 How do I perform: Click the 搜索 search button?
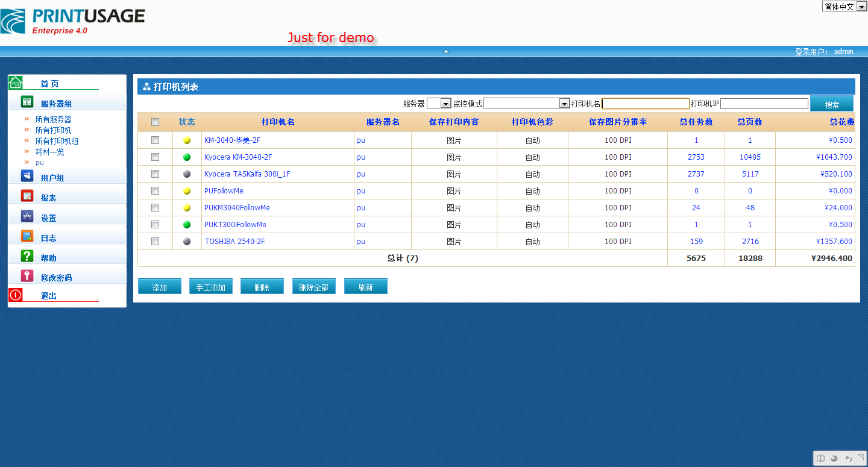pyautogui.click(x=831, y=104)
